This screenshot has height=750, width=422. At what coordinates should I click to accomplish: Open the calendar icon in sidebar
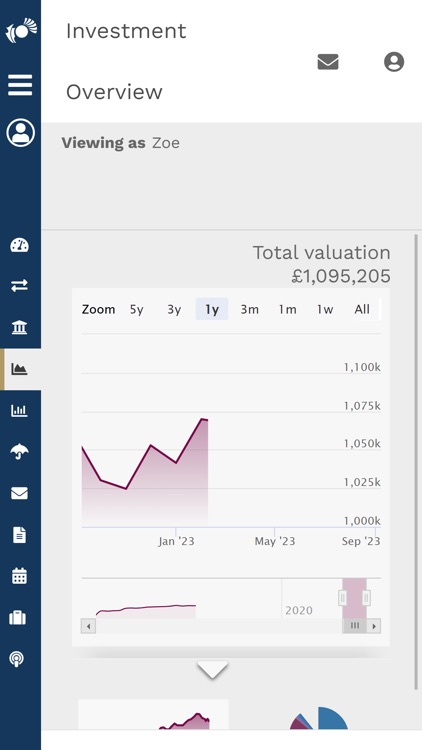(x=20, y=576)
